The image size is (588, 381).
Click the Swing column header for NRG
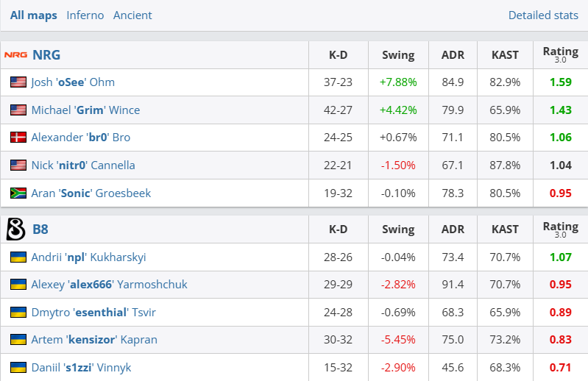(398, 55)
